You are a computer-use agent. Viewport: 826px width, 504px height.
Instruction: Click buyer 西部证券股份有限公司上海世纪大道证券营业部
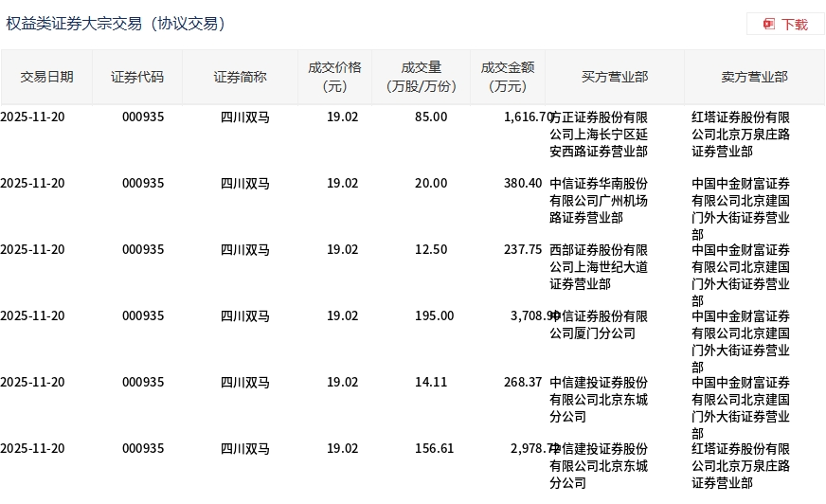(599, 267)
